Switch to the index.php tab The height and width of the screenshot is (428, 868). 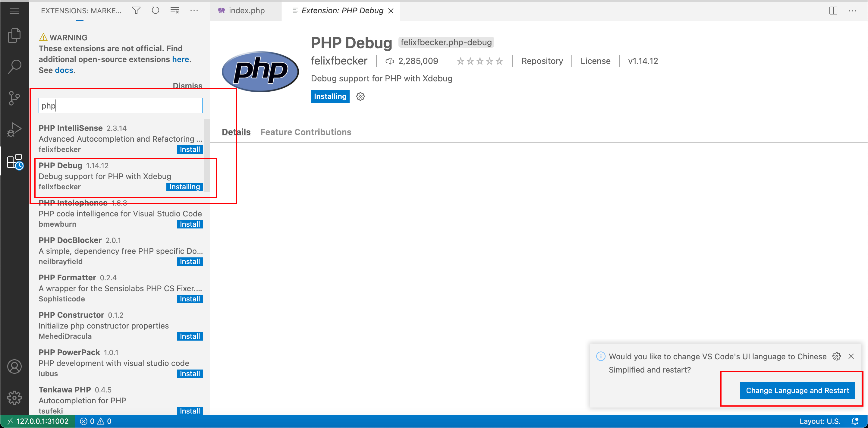point(246,11)
